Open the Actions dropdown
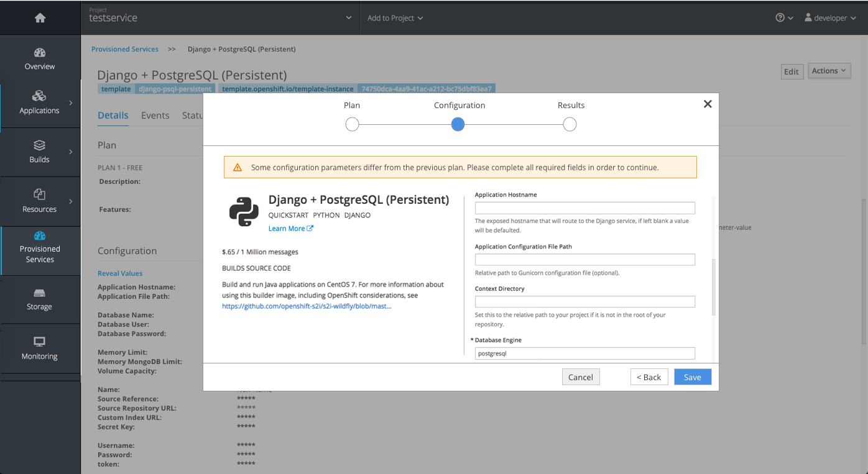This screenshot has height=474, width=868. pyautogui.click(x=829, y=71)
